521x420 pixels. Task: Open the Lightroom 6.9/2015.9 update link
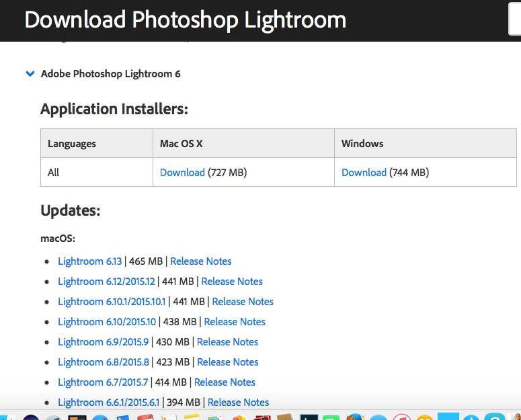pos(103,342)
